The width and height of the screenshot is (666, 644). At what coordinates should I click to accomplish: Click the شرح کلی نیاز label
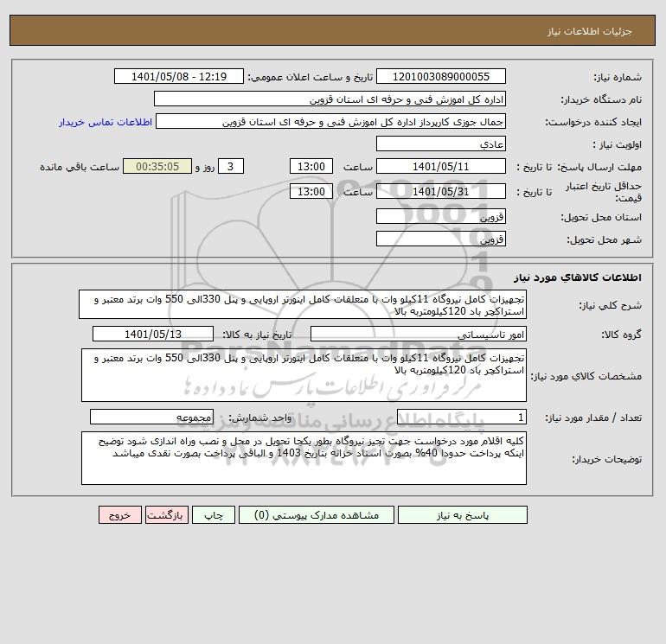point(610,306)
